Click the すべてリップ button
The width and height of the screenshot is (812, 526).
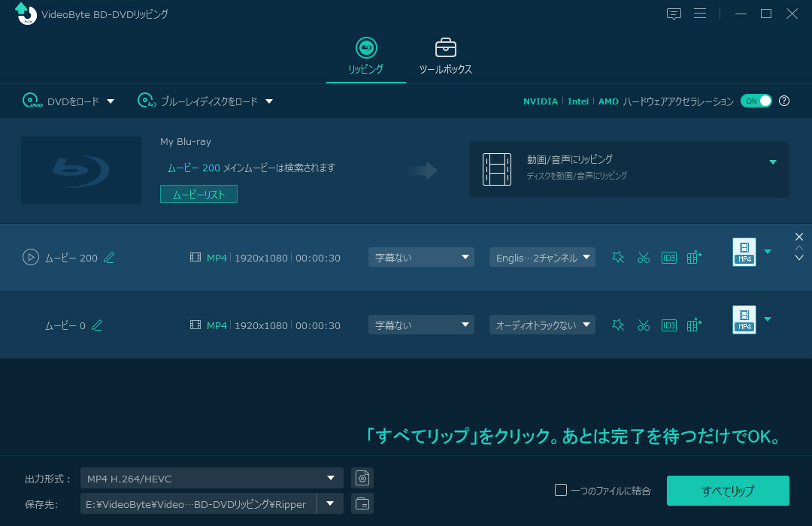[728, 490]
